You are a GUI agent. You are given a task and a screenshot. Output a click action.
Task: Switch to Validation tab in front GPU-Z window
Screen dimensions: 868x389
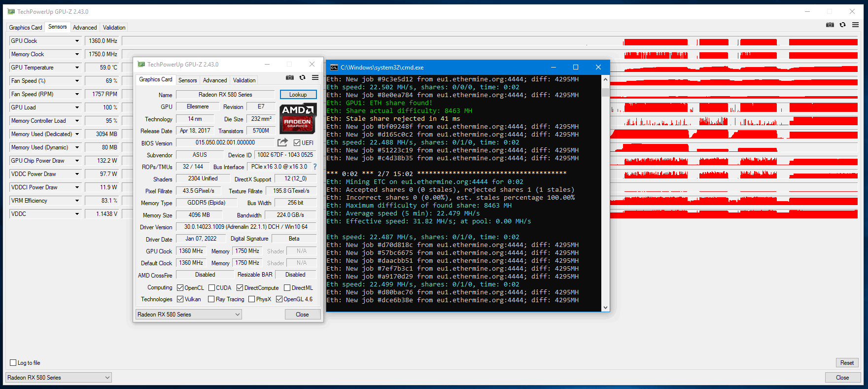coord(244,80)
